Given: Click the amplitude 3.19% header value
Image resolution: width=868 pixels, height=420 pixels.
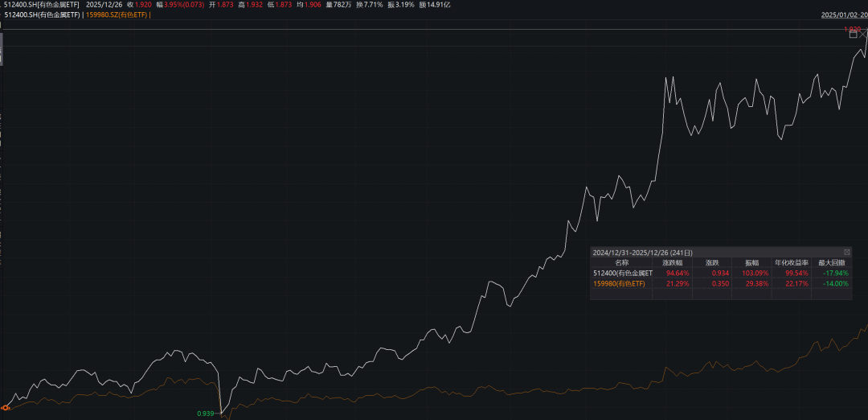Looking at the screenshot, I should 404,5.
